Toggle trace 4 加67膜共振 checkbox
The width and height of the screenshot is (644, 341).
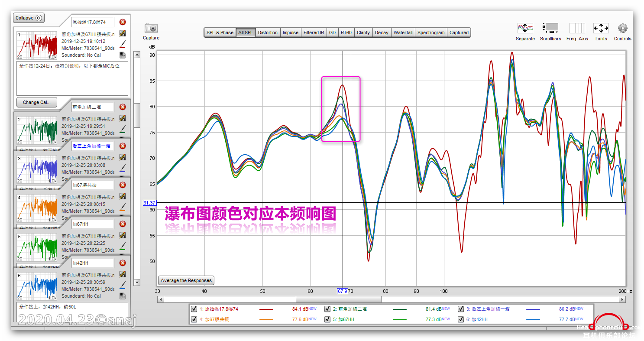click(x=194, y=319)
